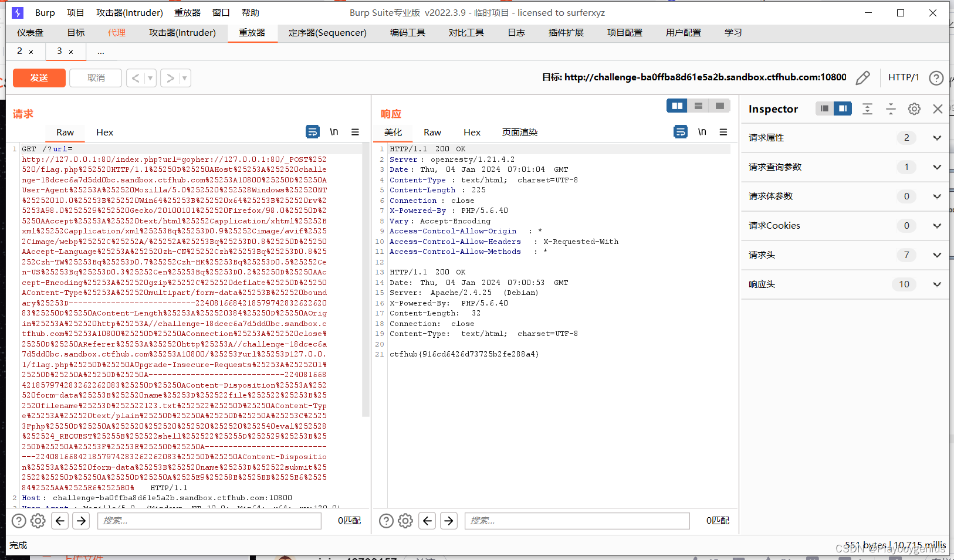Screen dimensions: 954x560
Task: Close repeater tab 2
Action: tap(31, 52)
